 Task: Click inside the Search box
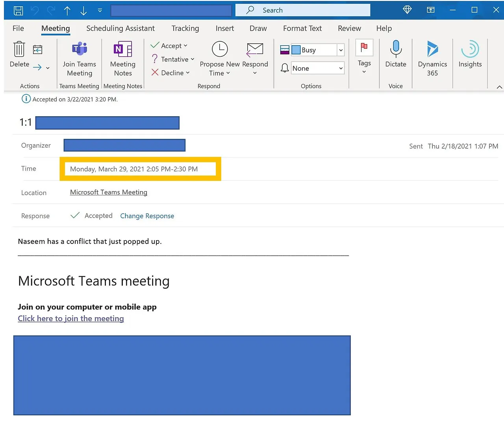click(x=302, y=10)
